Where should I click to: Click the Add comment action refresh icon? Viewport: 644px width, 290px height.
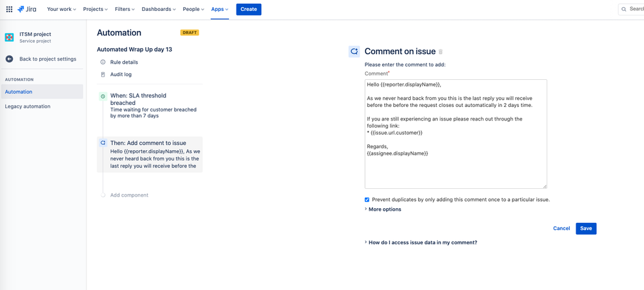coord(103,143)
